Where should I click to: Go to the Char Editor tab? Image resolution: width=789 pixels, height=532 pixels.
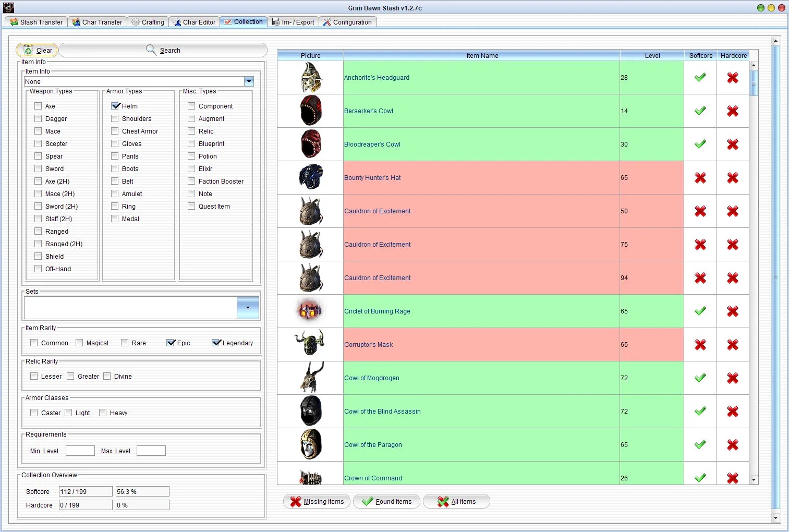coord(194,22)
